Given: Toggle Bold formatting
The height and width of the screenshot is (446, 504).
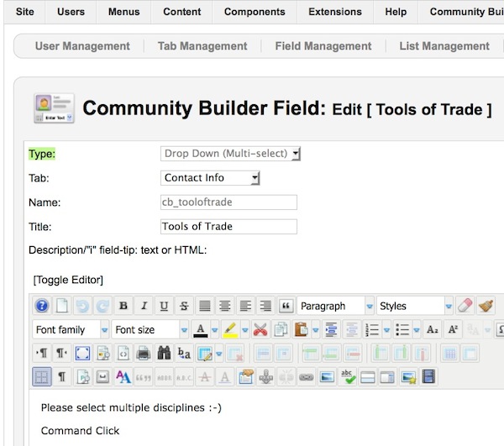Looking at the screenshot, I should [x=123, y=306].
